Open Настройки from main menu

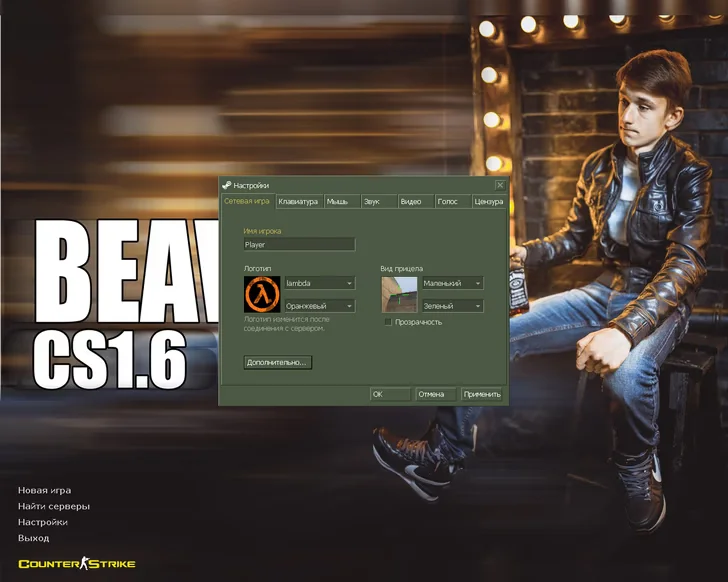click(x=43, y=522)
